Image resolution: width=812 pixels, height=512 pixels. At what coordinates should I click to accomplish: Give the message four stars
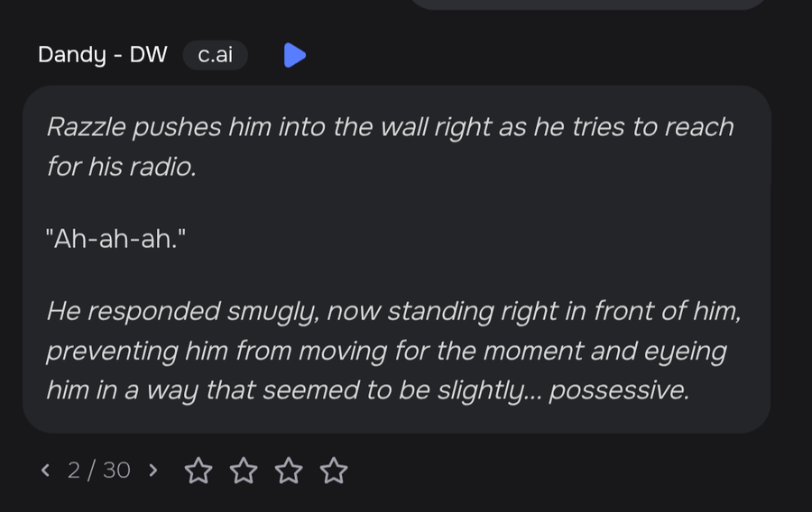[334, 471]
